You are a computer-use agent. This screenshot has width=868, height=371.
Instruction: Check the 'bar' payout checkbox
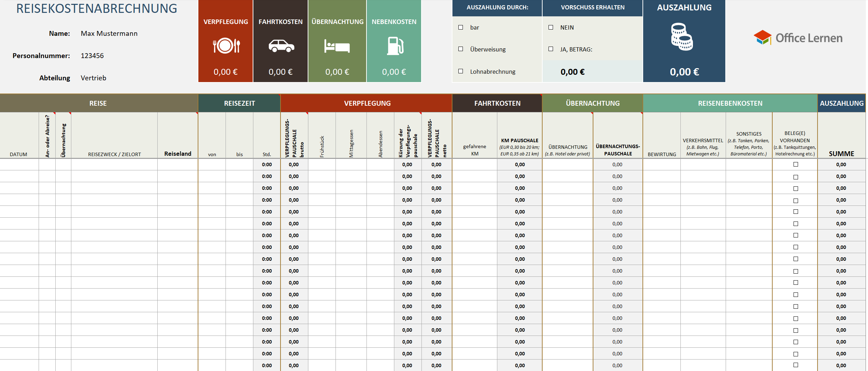461,27
